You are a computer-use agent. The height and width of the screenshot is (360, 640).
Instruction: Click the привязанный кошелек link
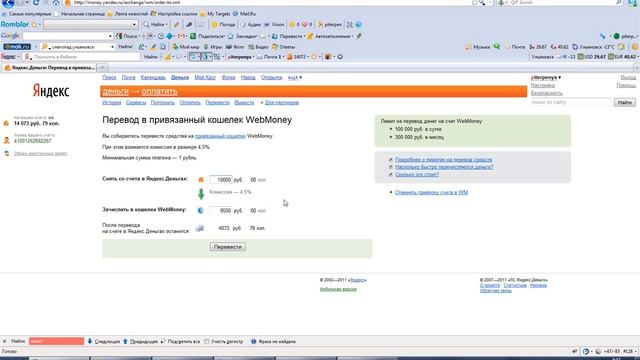220,136
